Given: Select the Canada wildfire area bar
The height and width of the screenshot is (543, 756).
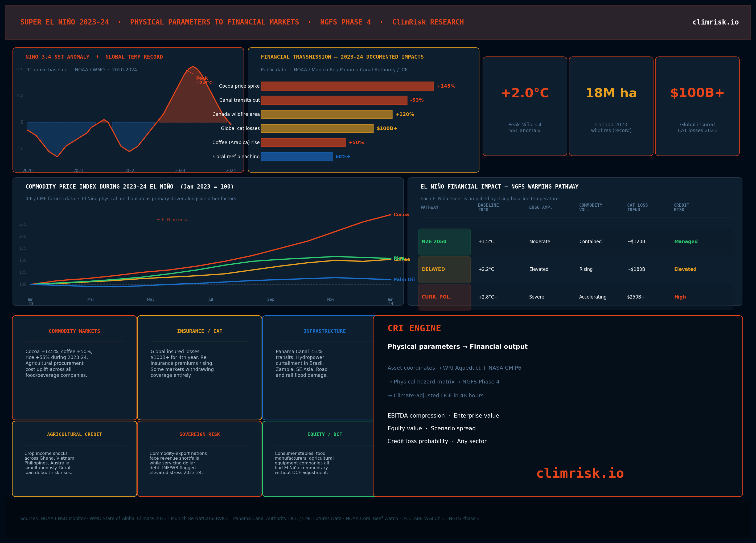Looking at the screenshot, I should click(x=326, y=114).
